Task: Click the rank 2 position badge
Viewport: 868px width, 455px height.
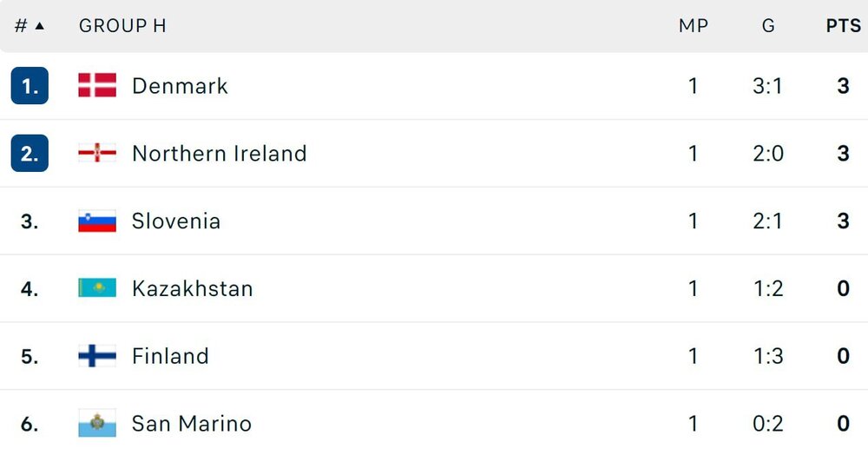Action: click(x=30, y=154)
